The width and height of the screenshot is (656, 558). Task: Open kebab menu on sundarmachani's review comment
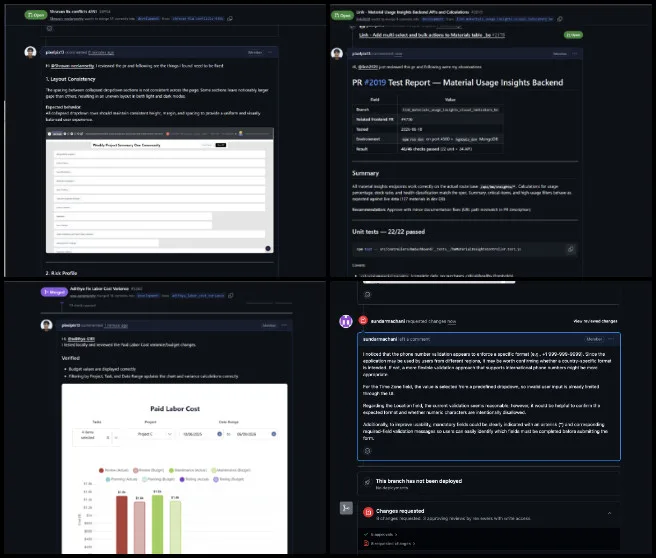click(x=611, y=339)
